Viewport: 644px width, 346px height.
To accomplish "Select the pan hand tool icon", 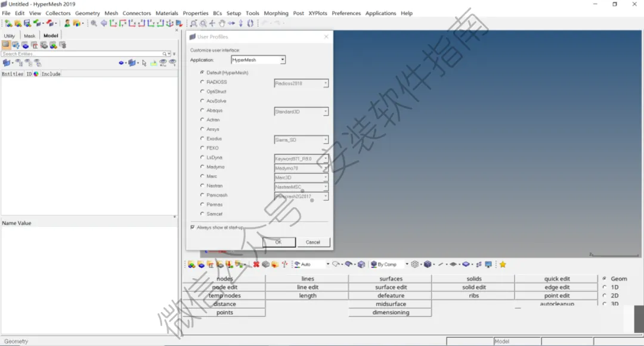I will pos(222,23).
